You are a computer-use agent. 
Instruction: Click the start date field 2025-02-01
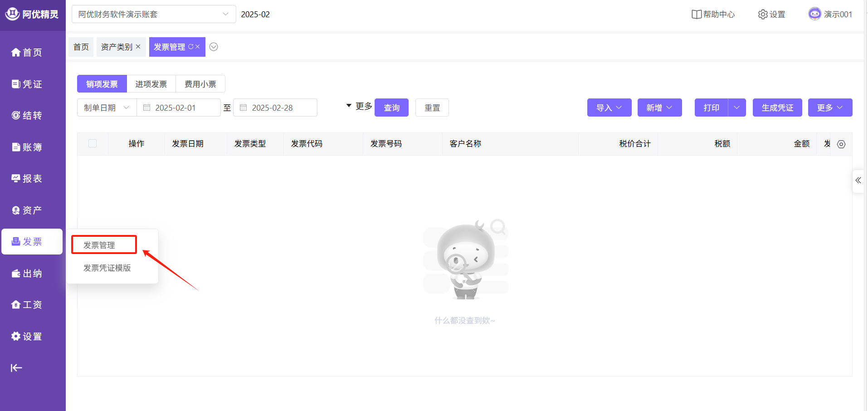click(x=179, y=108)
